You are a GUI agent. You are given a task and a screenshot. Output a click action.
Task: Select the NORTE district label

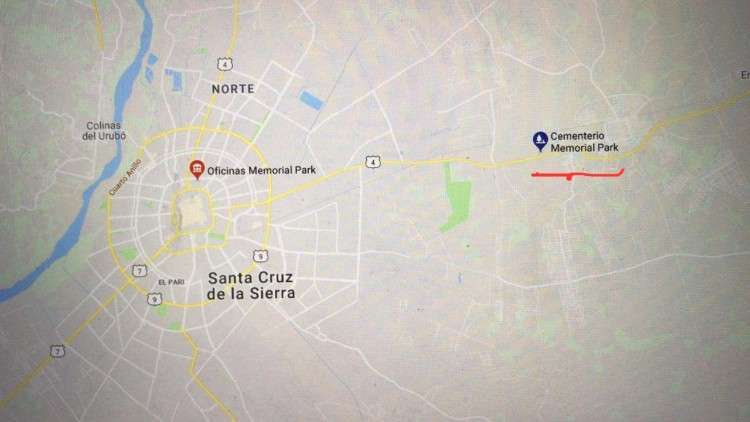pyautogui.click(x=233, y=89)
